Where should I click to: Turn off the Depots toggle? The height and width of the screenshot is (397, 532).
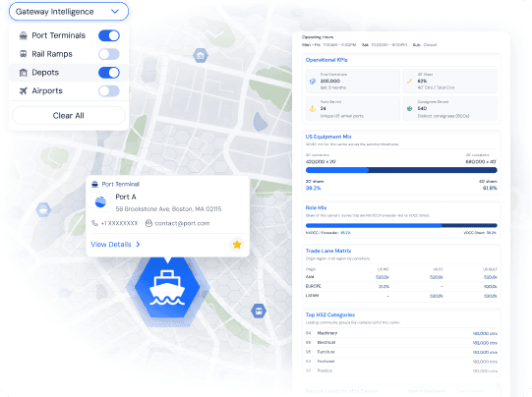(x=109, y=73)
